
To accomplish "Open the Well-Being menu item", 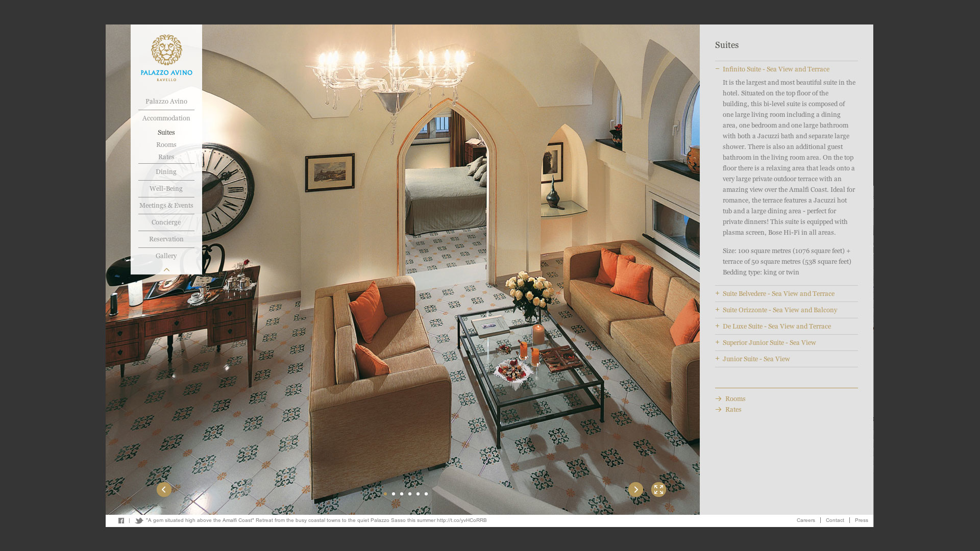I will coord(166,189).
